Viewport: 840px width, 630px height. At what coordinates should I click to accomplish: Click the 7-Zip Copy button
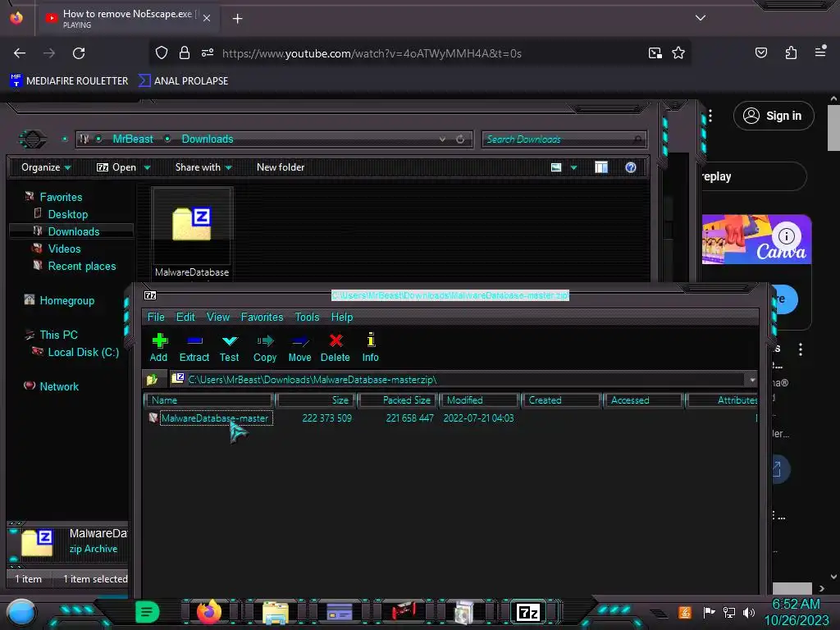265,347
